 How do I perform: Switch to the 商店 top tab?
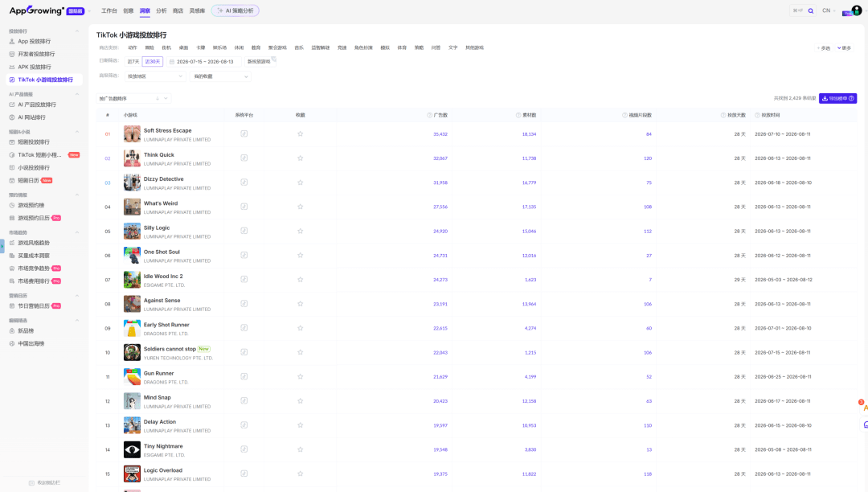click(x=178, y=10)
